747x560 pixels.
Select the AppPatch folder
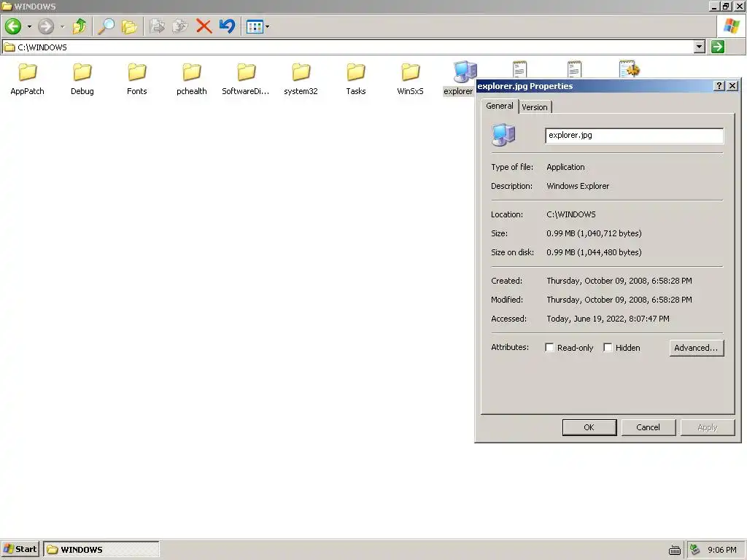[27, 79]
